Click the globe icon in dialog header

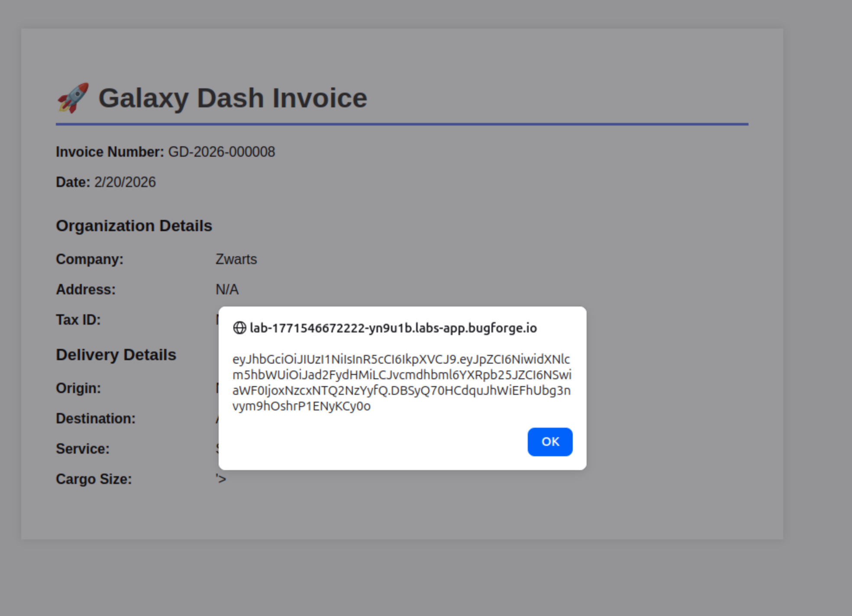[x=239, y=328]
